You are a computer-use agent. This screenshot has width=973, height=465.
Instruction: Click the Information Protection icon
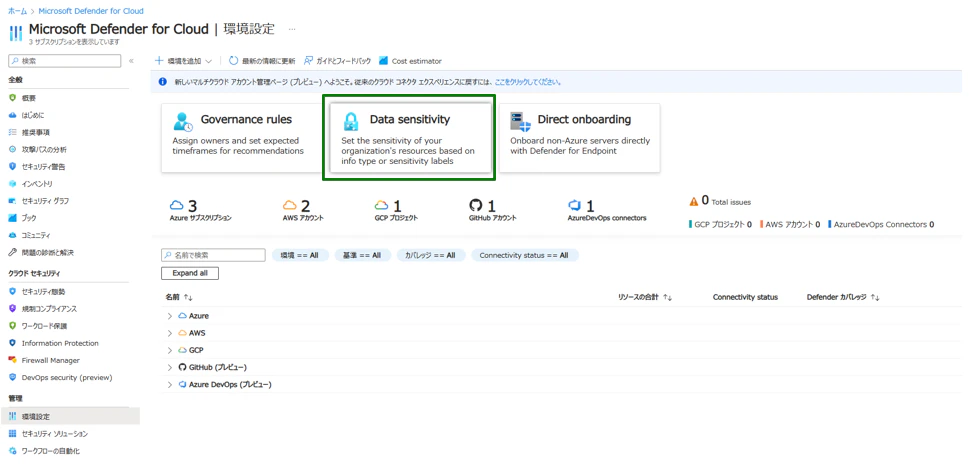click(12, 343)
